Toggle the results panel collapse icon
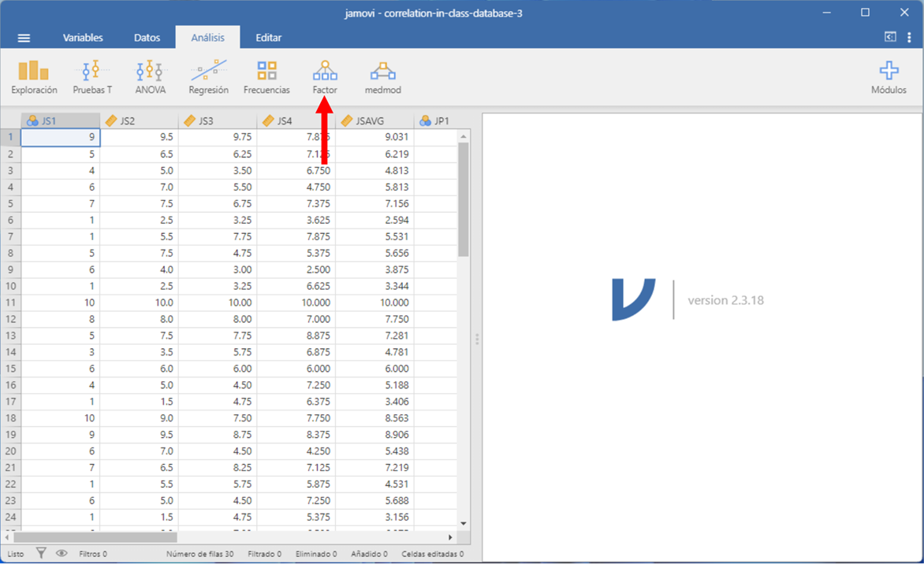Screen dimensions: 924x564 coord(889,37)
